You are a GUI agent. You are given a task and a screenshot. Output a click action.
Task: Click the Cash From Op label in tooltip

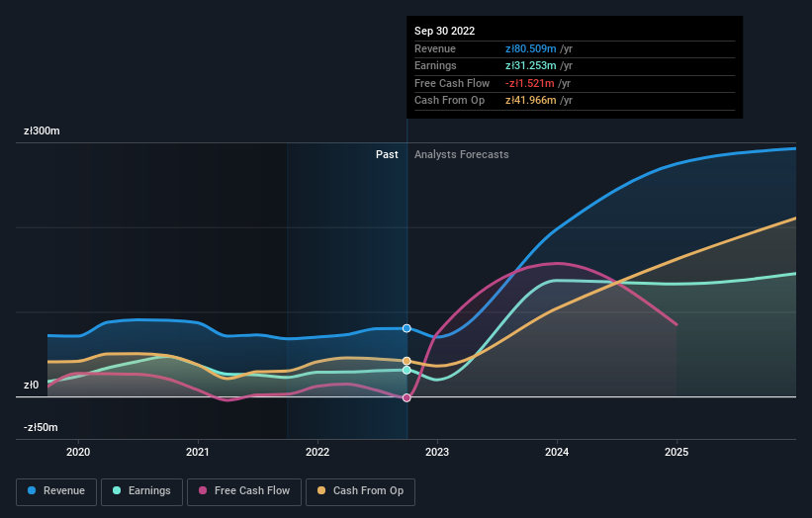pyautogui.click(x=449, y=101)
